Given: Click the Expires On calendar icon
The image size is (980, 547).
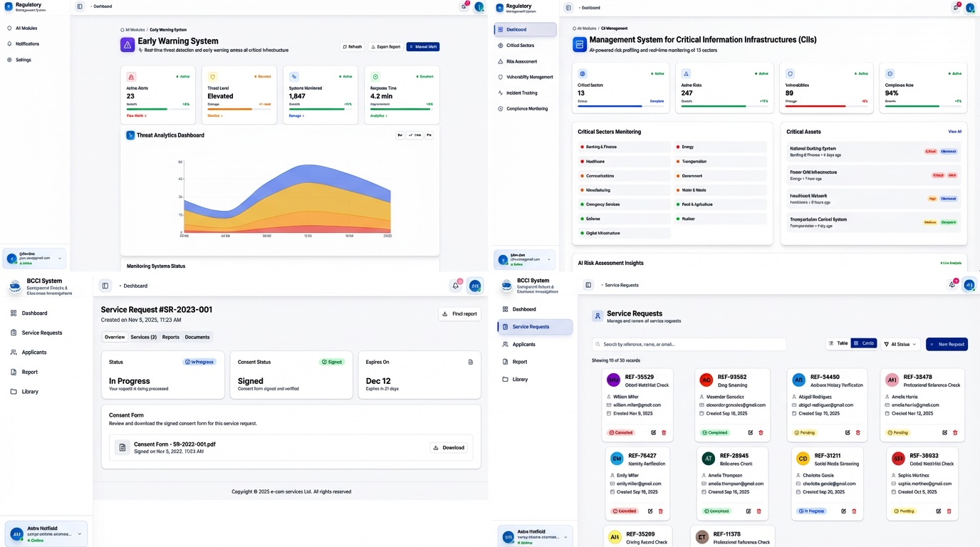Looking at the screenshot, I should 471,362.
